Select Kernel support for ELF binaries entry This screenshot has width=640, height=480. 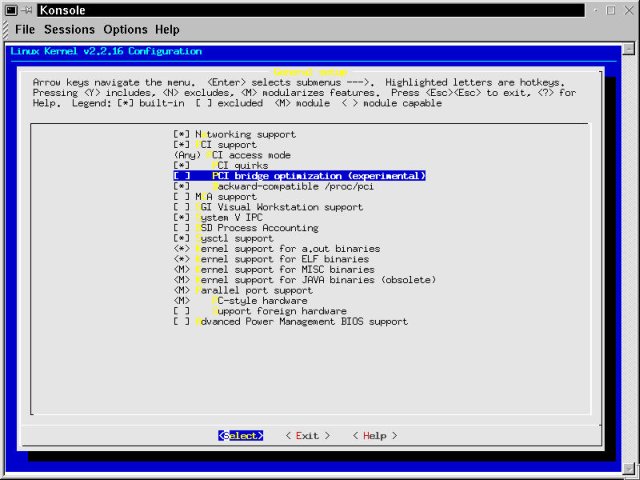[x=270, y=260]
